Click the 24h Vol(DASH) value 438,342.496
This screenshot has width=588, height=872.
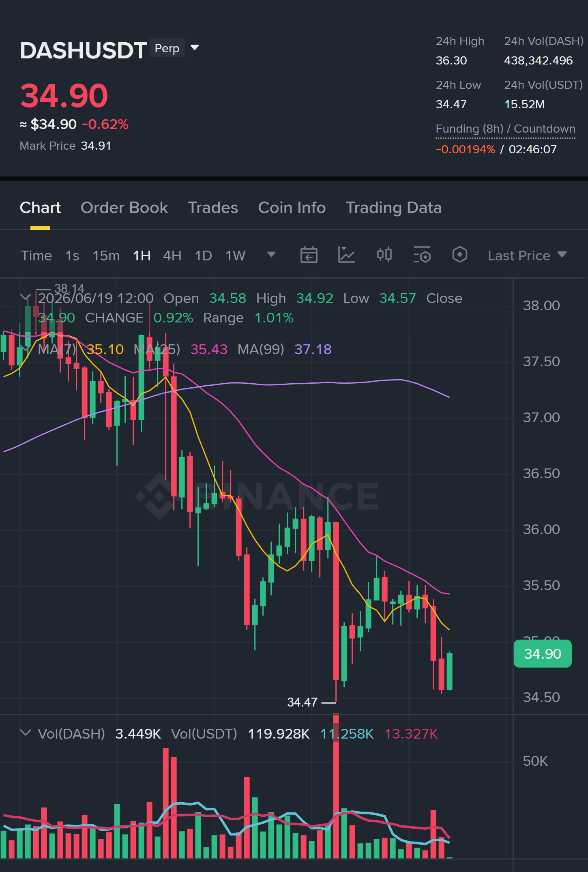click(x=538, y=60)
